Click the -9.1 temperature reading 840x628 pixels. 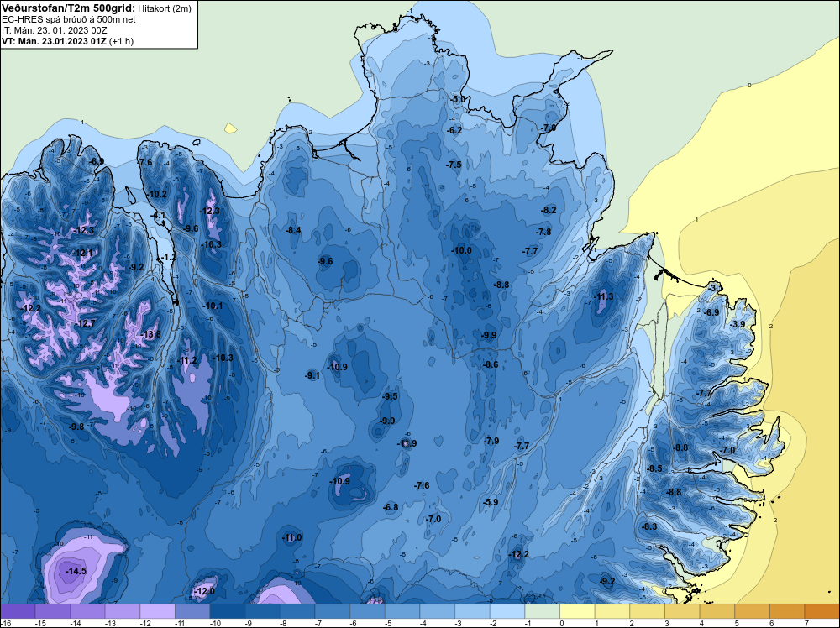(312, 375)
